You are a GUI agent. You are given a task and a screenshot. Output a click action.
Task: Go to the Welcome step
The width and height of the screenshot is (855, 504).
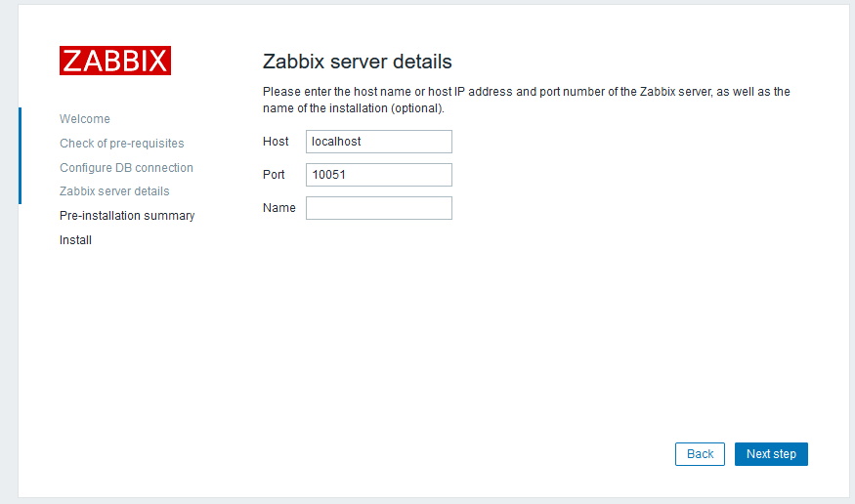[x=85, y=119]
